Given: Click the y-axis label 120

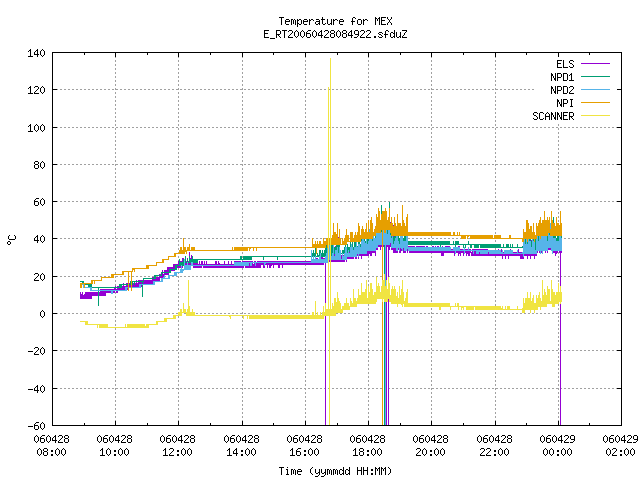Looking at the screenshot, I should pos(36,90).
